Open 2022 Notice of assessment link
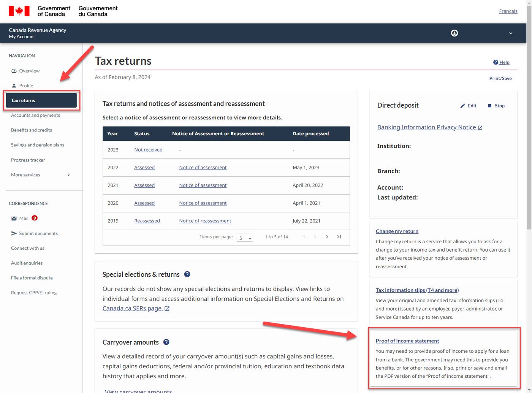 pos(203,168)
